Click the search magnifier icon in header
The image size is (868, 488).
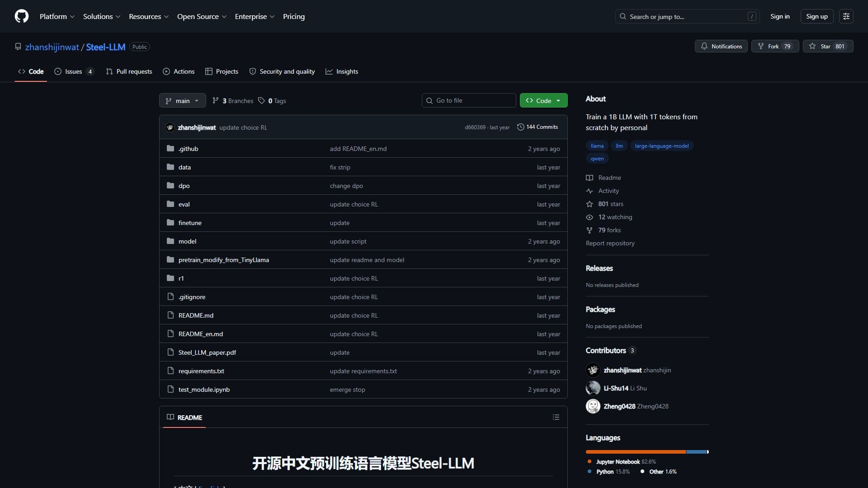tap(623, 16)
